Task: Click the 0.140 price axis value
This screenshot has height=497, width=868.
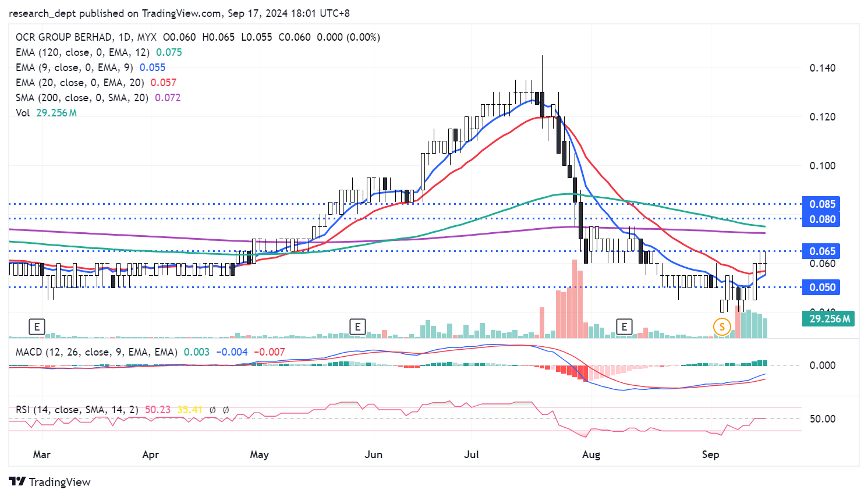Action: point(822,68)
